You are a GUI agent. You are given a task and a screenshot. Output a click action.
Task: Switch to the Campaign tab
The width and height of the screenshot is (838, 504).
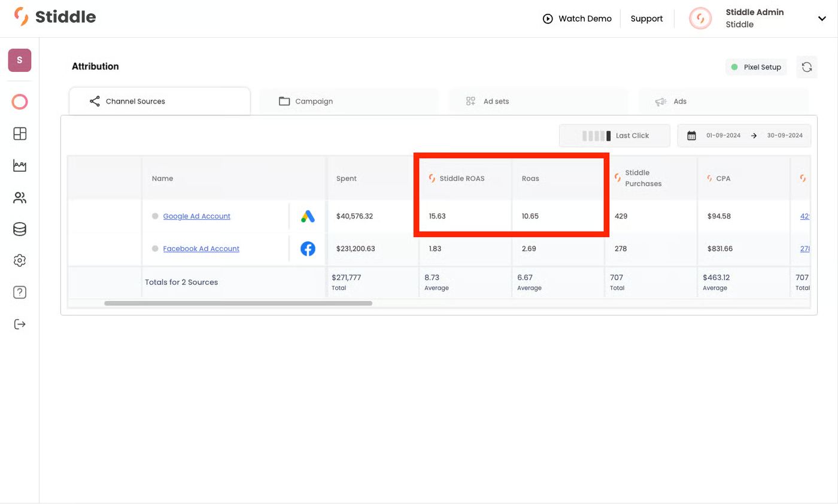pos(349,101)
